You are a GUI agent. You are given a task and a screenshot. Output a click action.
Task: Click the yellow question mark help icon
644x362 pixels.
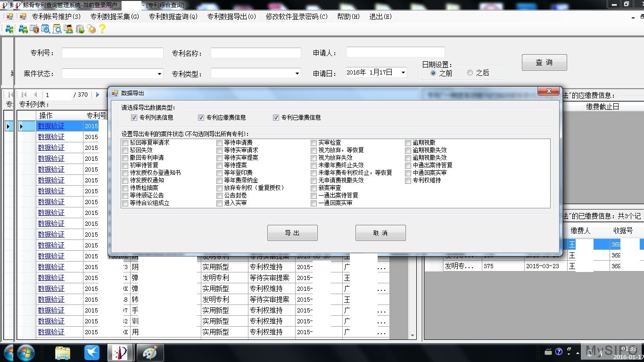tap(102, 29)
